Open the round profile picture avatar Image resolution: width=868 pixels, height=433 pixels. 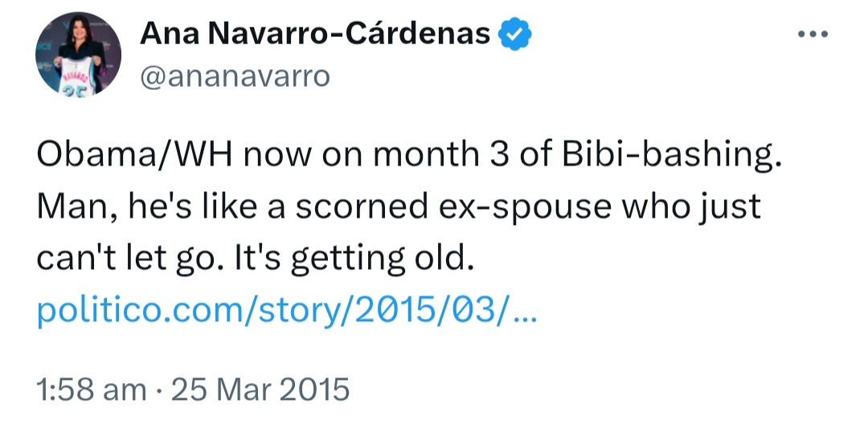pyautogui.click(x=78, y=54)
